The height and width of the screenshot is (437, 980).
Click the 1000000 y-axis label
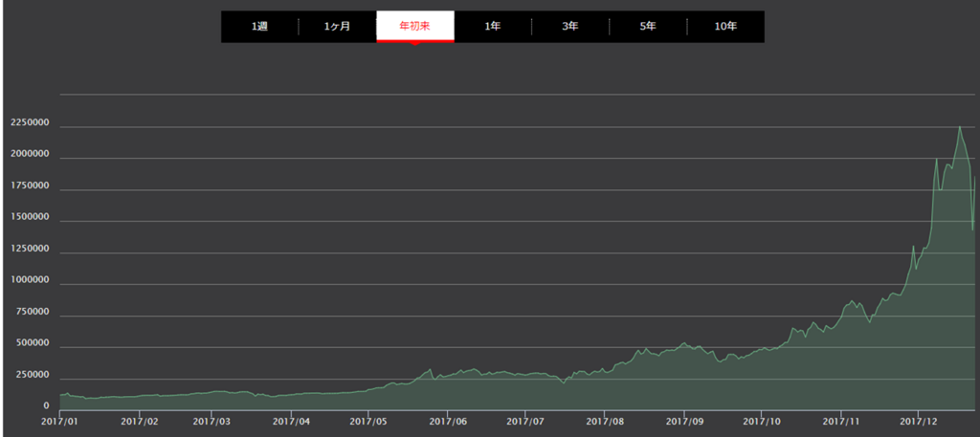click(x=30, y=280)
